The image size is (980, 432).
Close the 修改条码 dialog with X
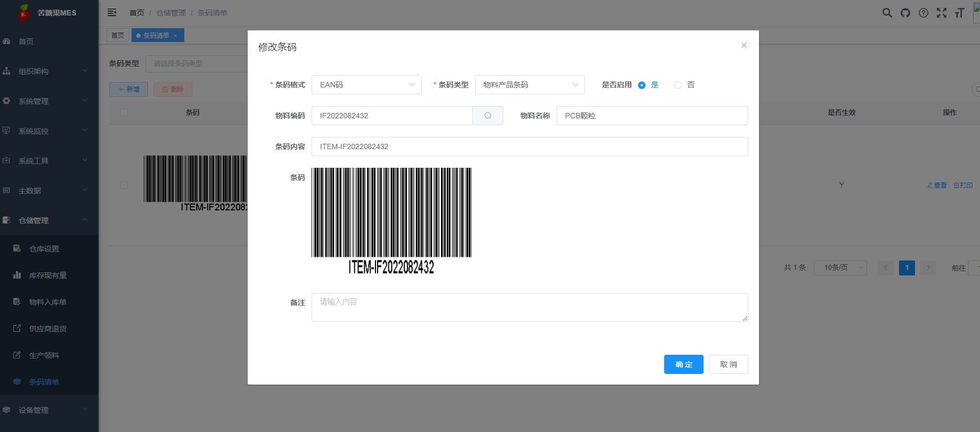[x=744, y=45]
